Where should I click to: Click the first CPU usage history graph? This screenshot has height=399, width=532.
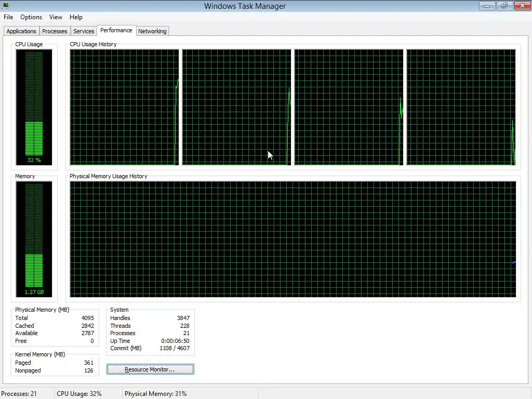click(124, 107)
